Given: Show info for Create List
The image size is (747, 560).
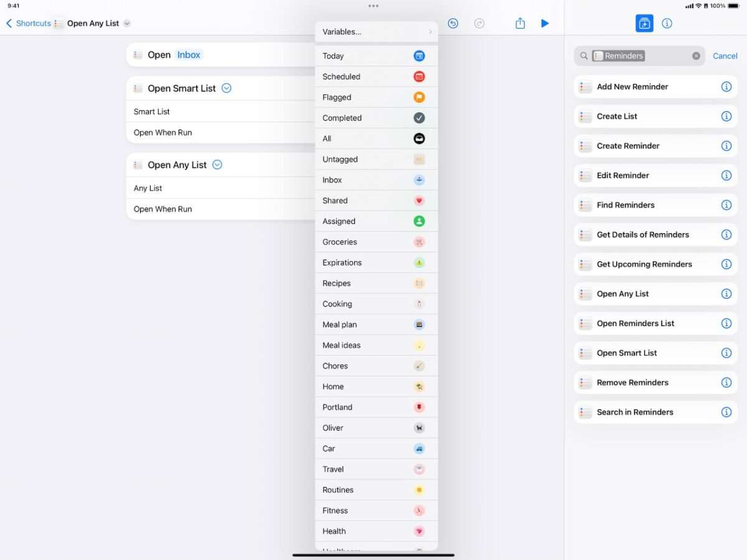Looking at the screenshot, I should 726,116.
